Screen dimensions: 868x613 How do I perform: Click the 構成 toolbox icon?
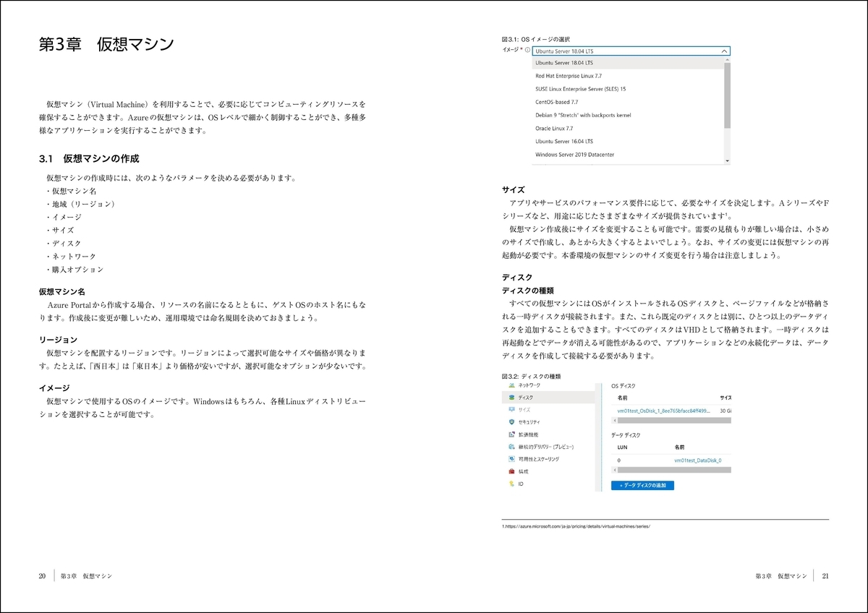point(511,471)
